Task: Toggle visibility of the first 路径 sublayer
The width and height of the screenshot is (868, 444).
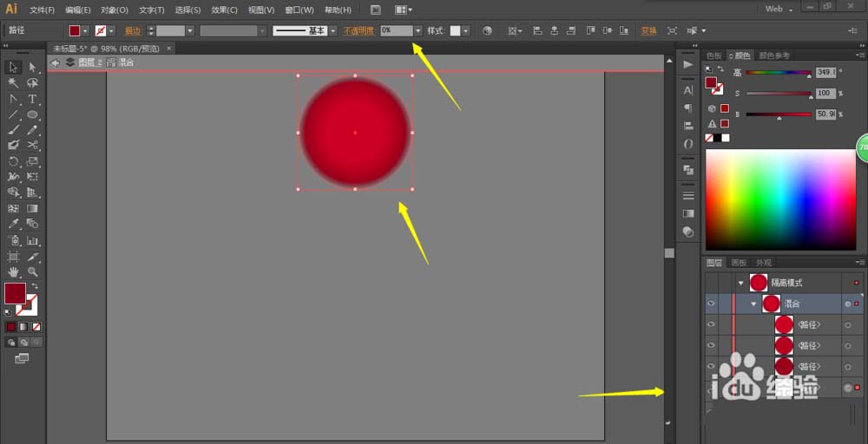Action: tap(711, 324)
